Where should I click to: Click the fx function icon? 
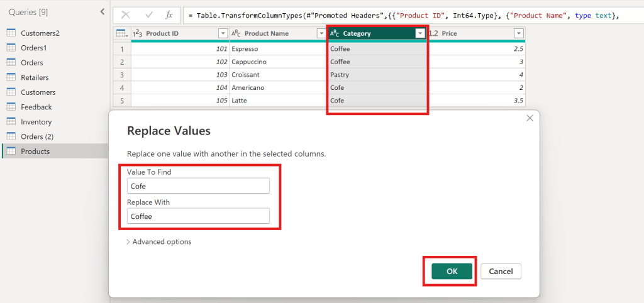point(169,14)
